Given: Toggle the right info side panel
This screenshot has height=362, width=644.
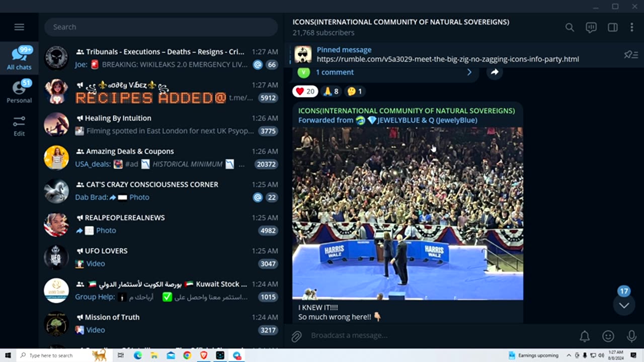Looking at the screenshot, I should click(x=612, y=28).
